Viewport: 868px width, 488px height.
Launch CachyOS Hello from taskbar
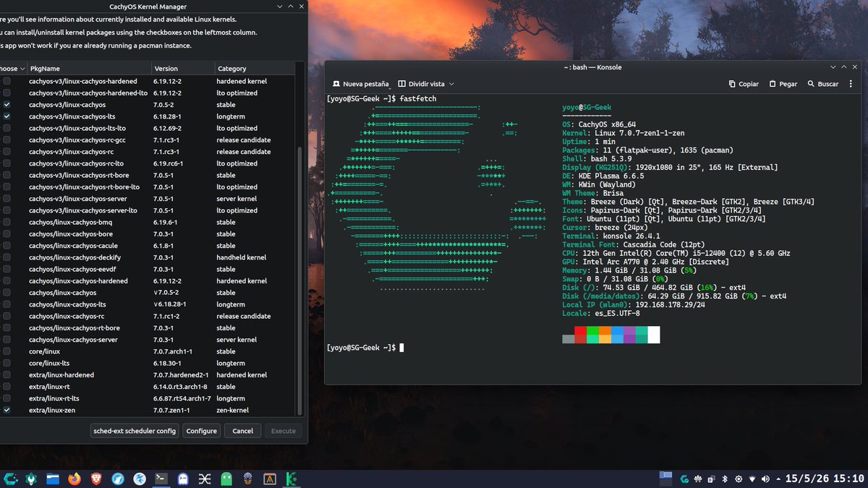[32, 479]
